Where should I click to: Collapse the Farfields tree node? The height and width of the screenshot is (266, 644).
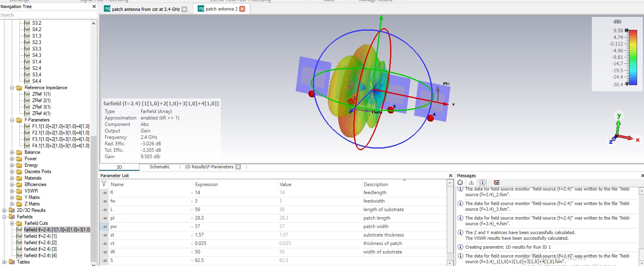pos(4,217)
